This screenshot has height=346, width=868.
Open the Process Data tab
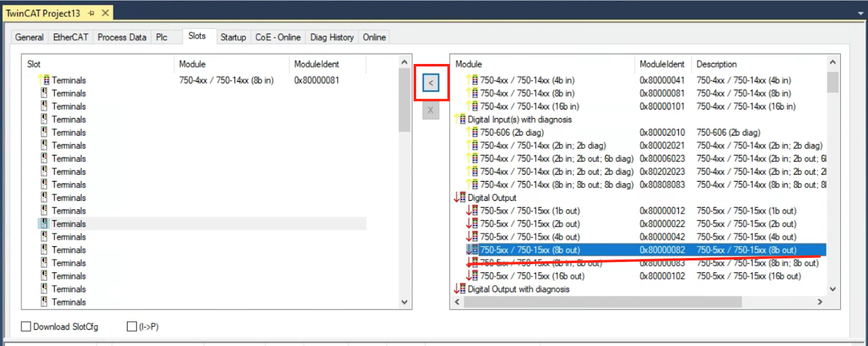tap(122, 37)
